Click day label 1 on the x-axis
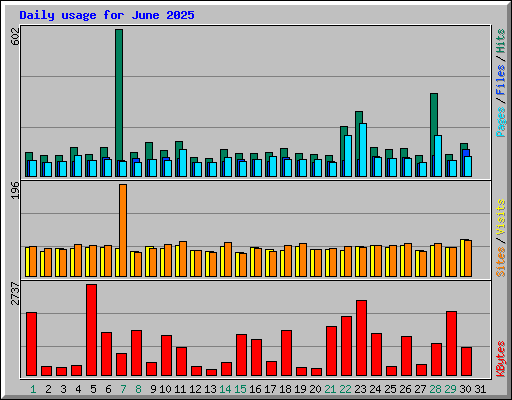Screen dimensions: 512x400 tap(33, 389)
